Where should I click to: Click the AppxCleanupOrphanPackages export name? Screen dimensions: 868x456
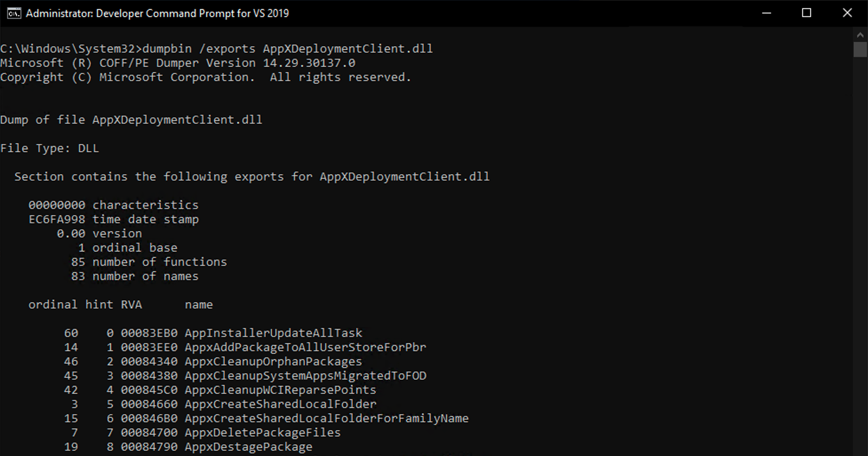(x=273, y=361)
